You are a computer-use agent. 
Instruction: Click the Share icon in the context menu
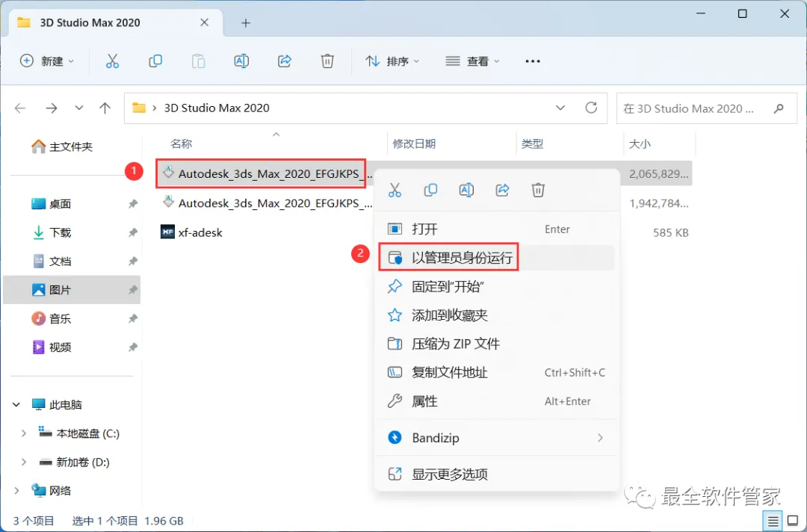point(502,190)
